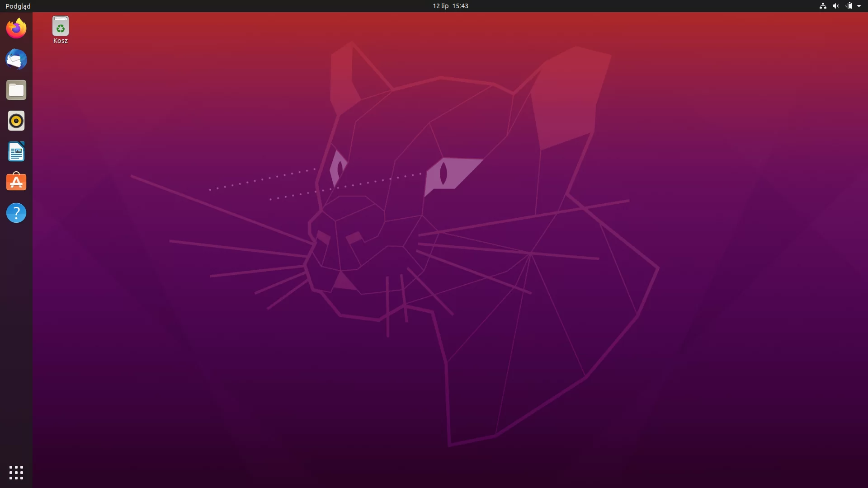Select the Kosz trash icon on the desktop
Viewport: 868px width, 488px height.
point(61,30)
